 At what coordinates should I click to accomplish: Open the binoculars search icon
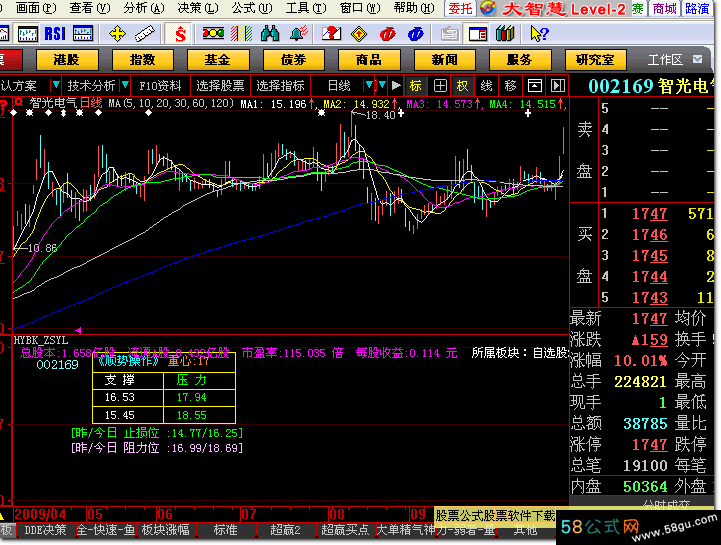pyautogui.click(x=268, y=33)
